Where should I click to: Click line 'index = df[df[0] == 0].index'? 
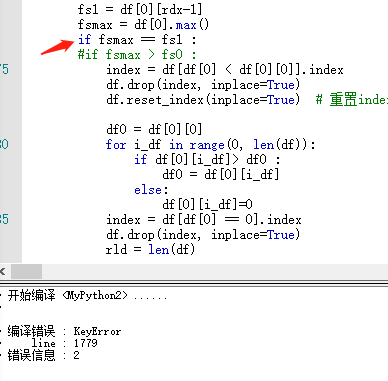pos(204,220)
